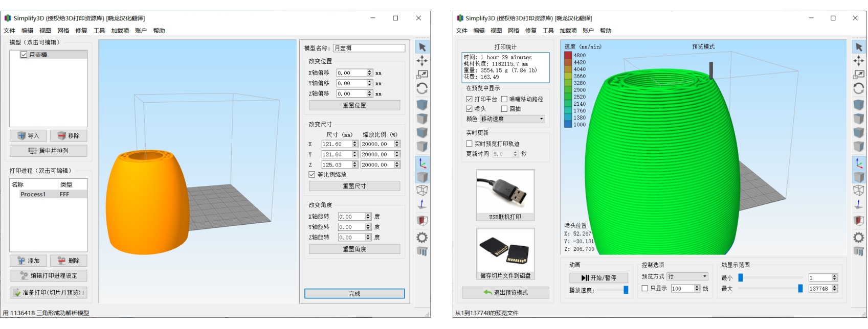
Task: Toggle the coordinate axes icon in the right window toolbar
Action: pyautogui.click(x=859, y=163)
